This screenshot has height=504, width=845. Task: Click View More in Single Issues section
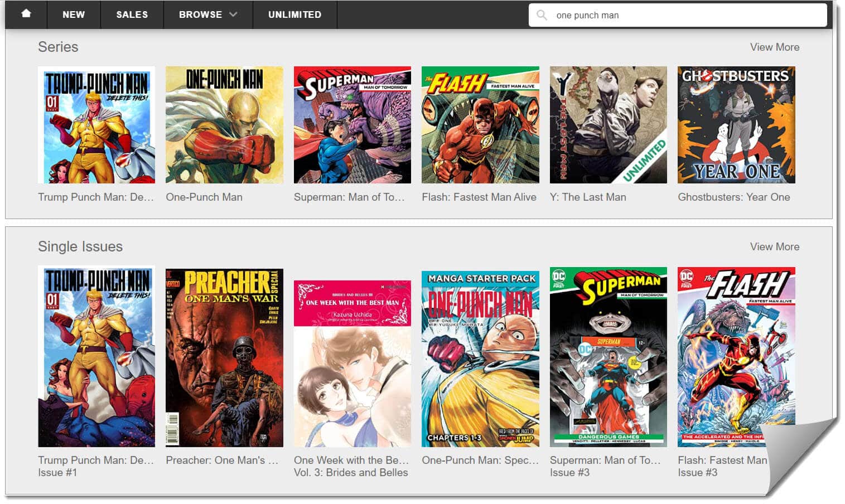[x=774, y=246]
